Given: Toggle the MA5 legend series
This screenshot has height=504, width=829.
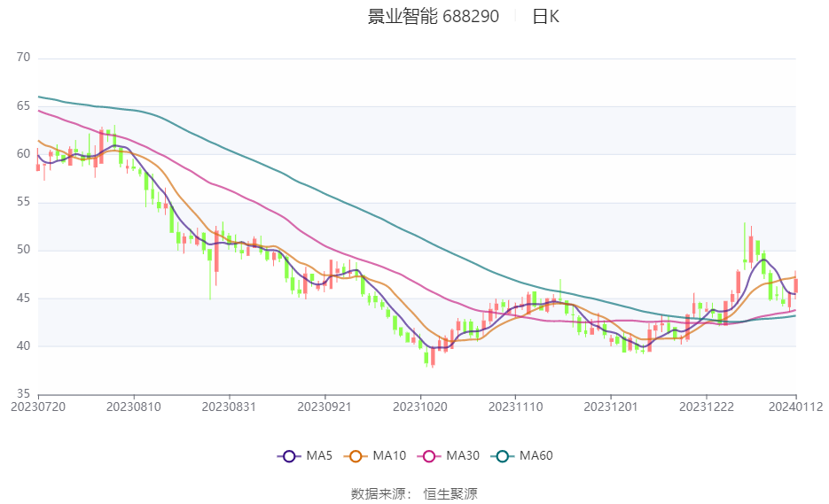Looking at the screenshot, I should click(305, 456).
